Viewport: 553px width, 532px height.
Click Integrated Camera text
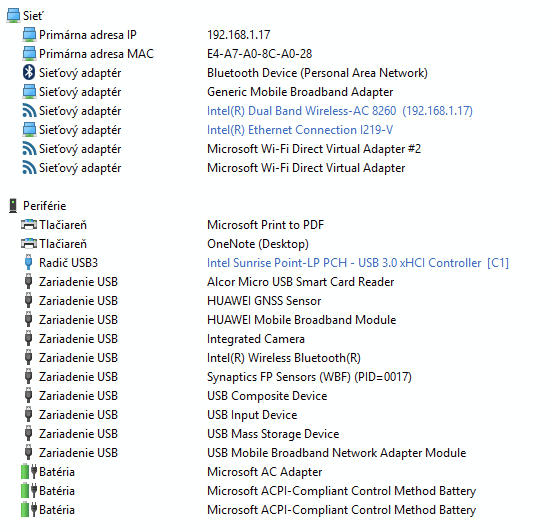[256, 339]
